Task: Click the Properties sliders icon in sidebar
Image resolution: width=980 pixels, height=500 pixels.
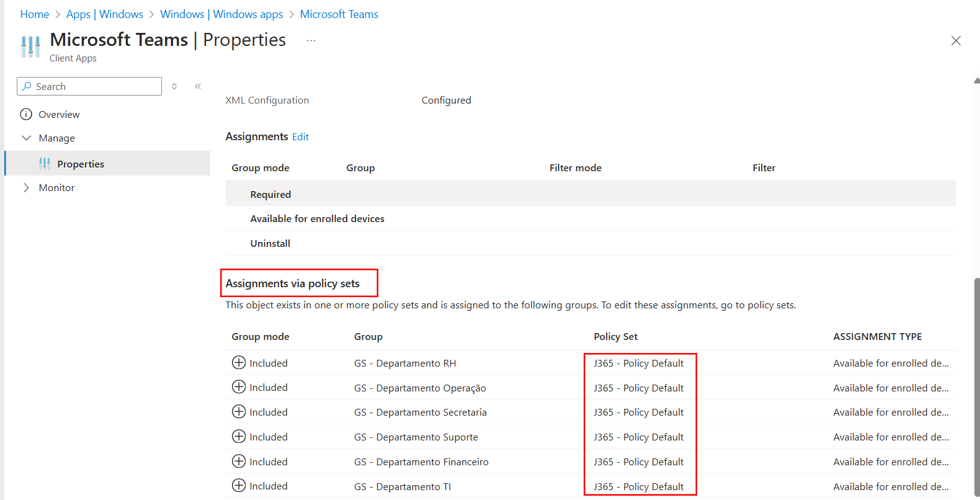Action: tap(45, 164)
